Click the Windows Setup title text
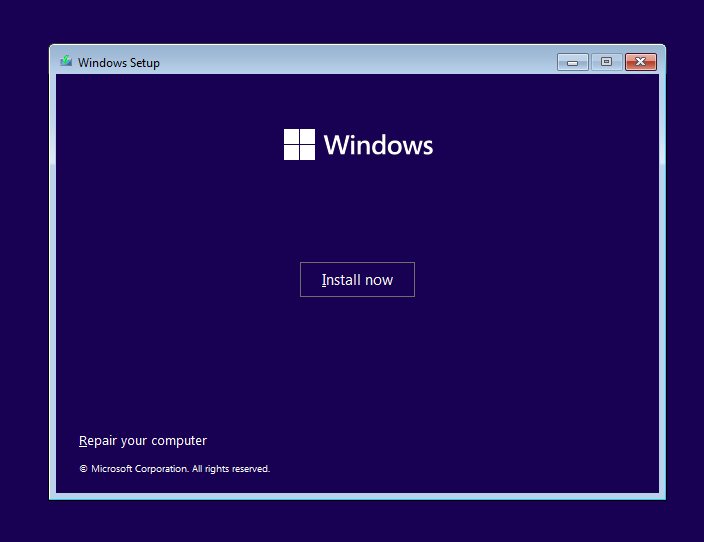This screenshot has width=704, height=542. (x=119, y=63)
